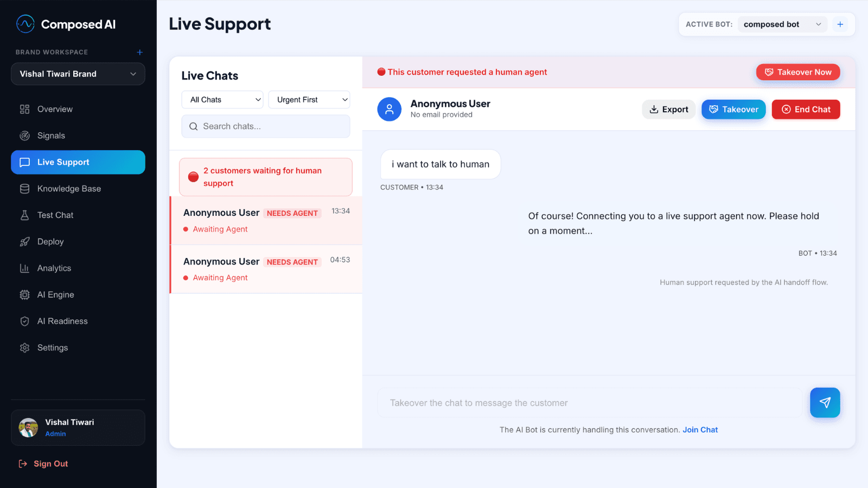Click the send message paper plane button
The height and width of the screenshot is (488, 868).
coord(825,403)
